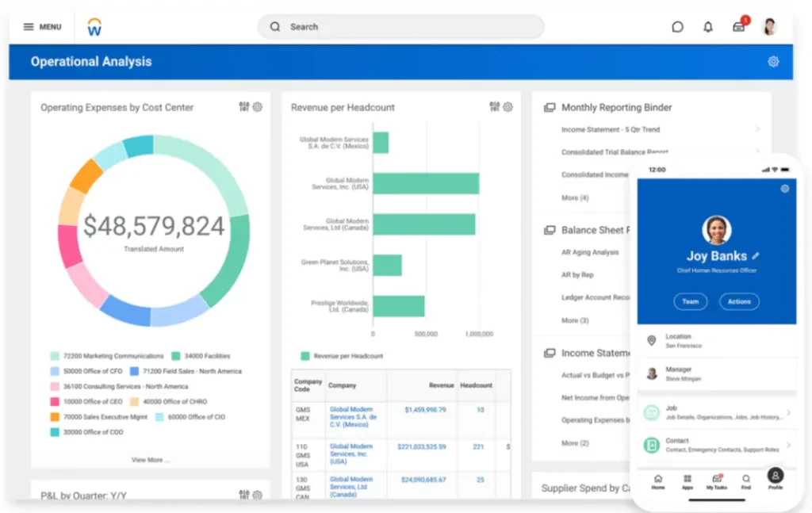Open Find tab on phone nav bar
The height and width of the screenshot is (513, 812).
pyautogui.click(x=745, y=482)
